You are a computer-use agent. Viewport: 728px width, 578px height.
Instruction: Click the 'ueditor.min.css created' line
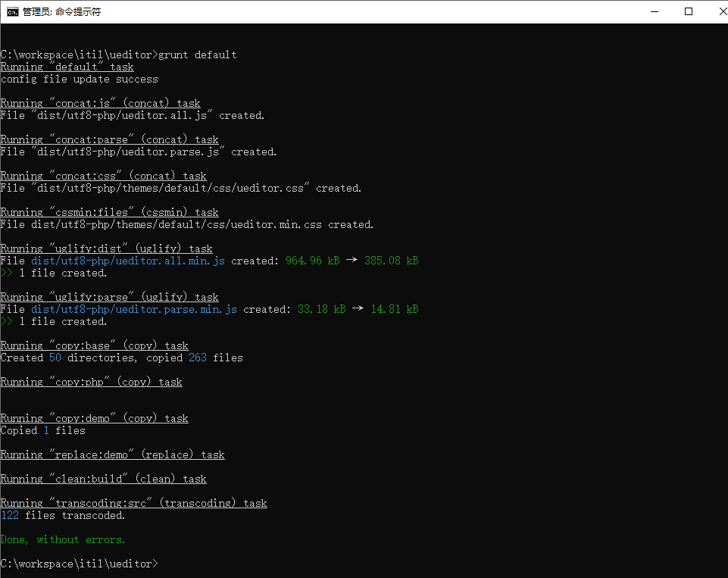tap(186, 224)
